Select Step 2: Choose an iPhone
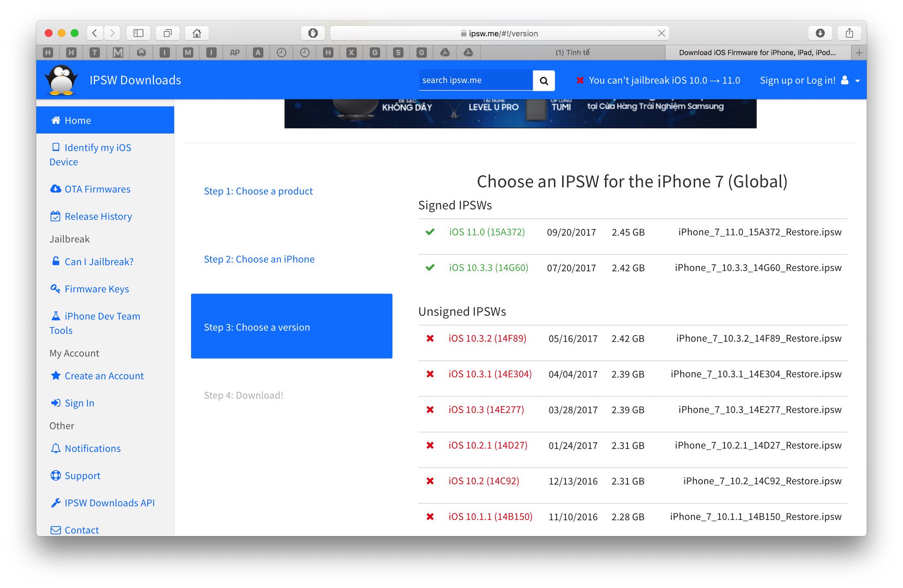This screenshot has height=588, width=903. (x=259, y=259)
